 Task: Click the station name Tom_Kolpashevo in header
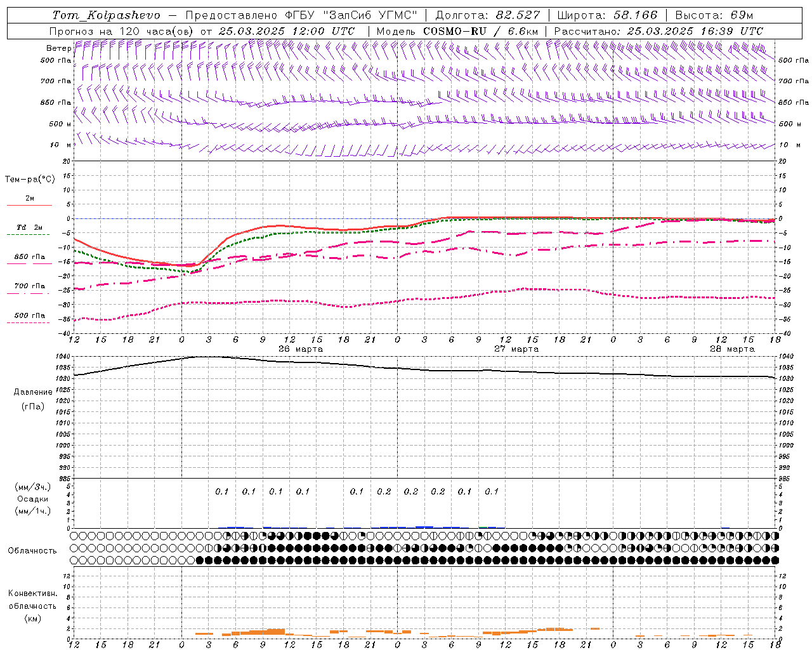[x=107, y=15]
